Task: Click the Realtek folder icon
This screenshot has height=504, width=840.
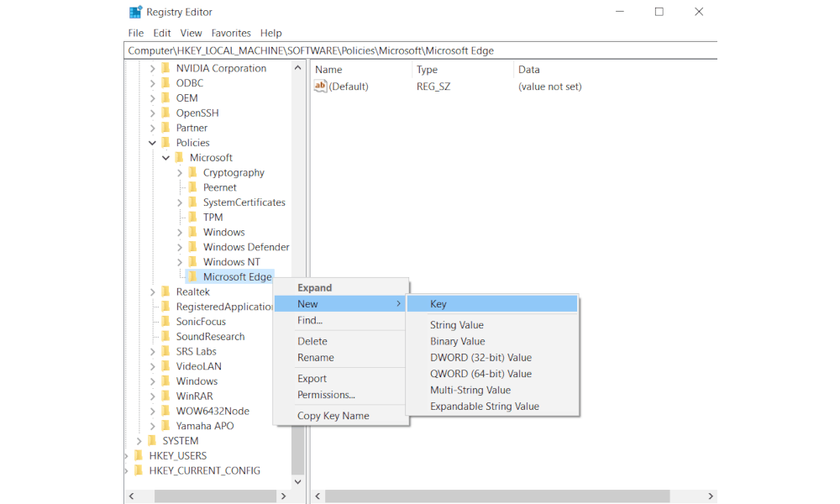Action: pos(165,291)
